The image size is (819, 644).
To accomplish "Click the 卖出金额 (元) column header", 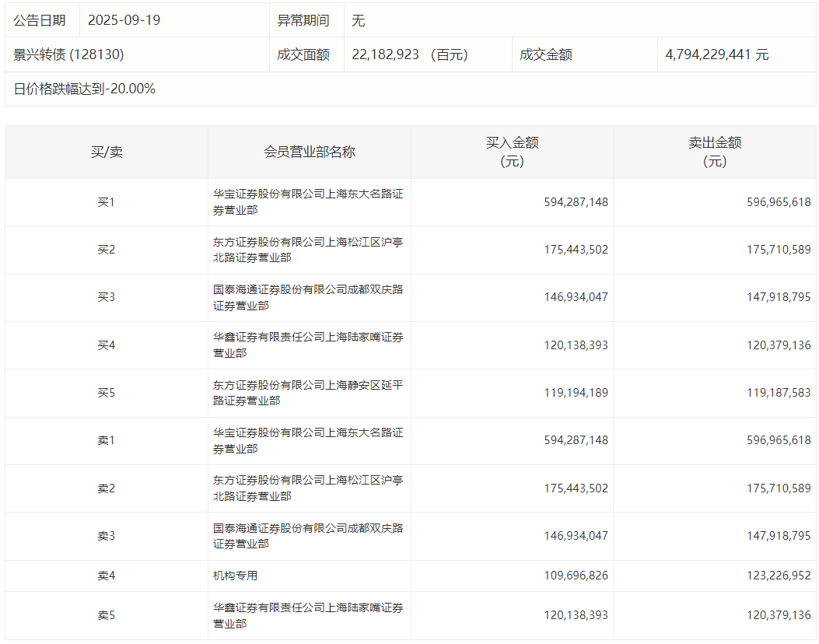I will [x=714, y=152].
